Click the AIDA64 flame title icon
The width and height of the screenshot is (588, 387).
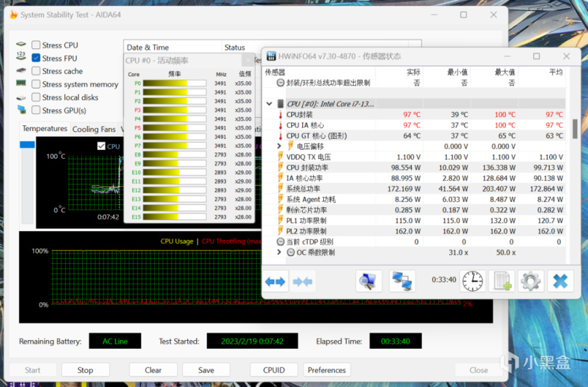point(14,14)
